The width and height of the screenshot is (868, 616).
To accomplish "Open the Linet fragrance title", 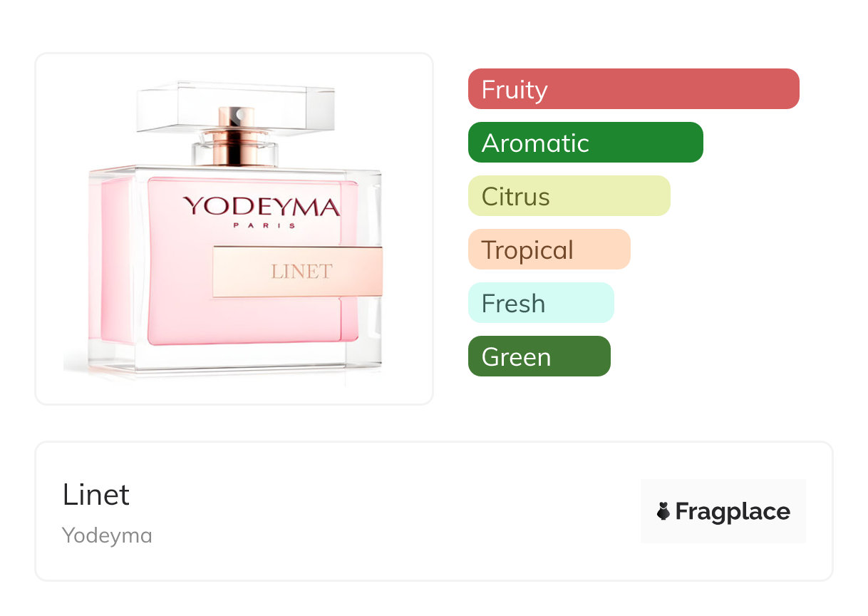I will point(96,495).
